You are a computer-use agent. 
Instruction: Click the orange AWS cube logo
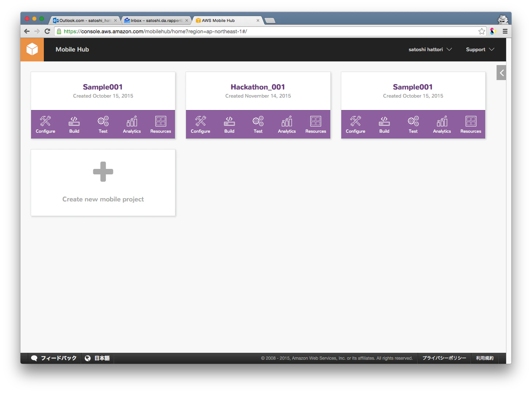(x=32, y=49)
